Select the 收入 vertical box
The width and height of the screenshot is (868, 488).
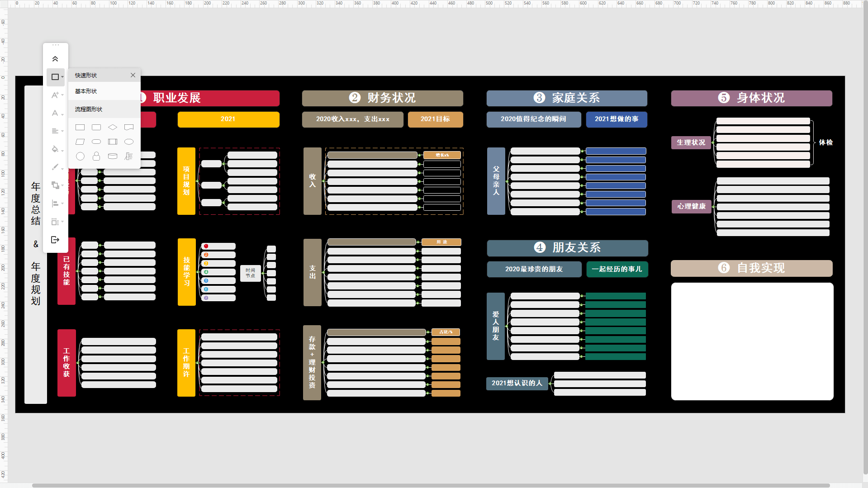pos(313,181)
